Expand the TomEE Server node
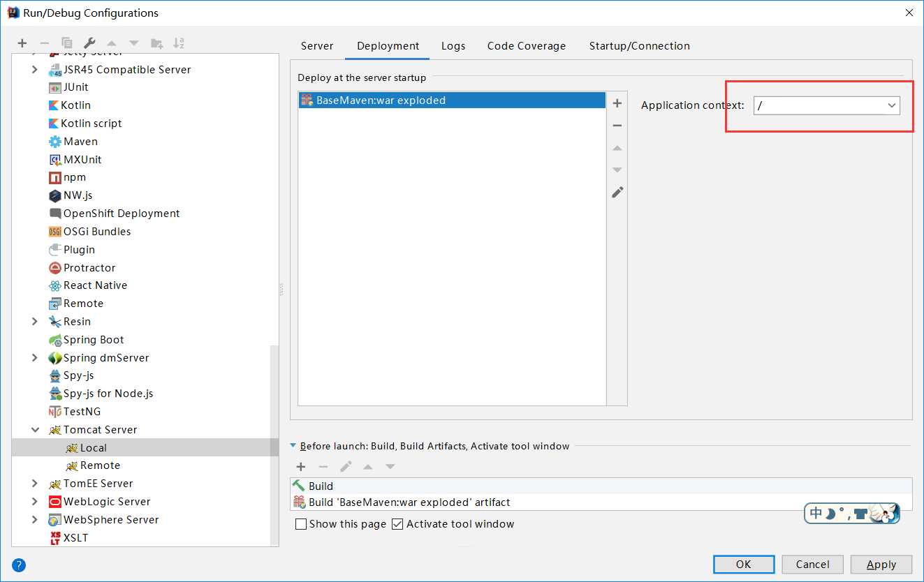924x582 pixels. [35, 484]
